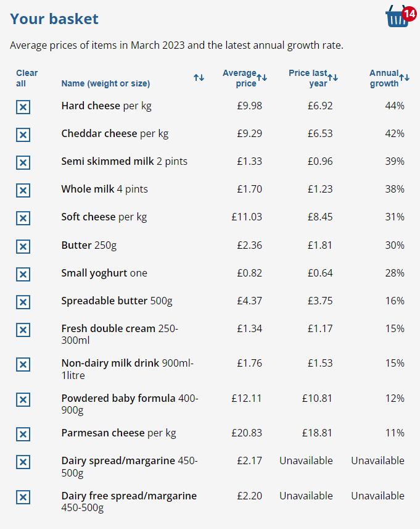This screenshot has width=420, height=529.
Task: Remove Cheddar cheese from basket
Action: (x=23, y=135)
